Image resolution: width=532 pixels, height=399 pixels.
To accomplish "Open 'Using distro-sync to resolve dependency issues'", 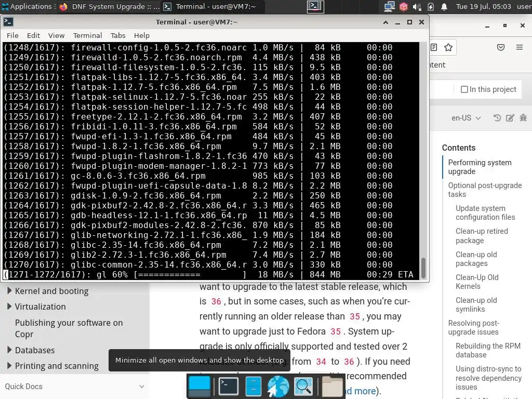I will (488, 378).
